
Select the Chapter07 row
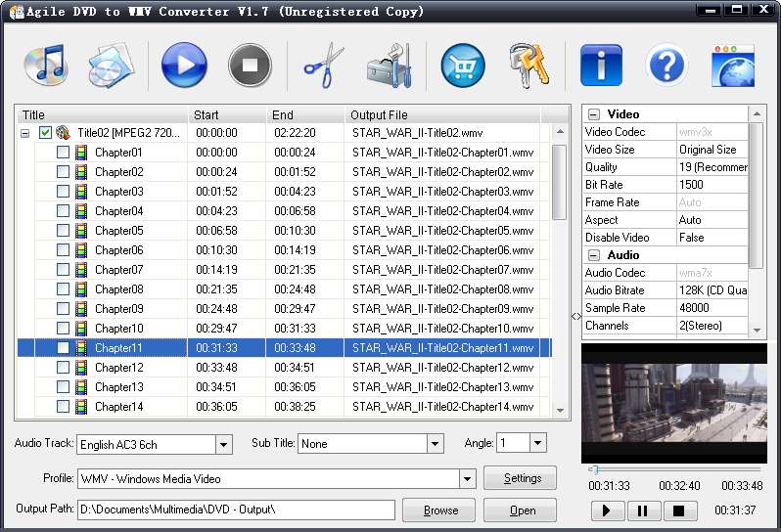(285, 270)
